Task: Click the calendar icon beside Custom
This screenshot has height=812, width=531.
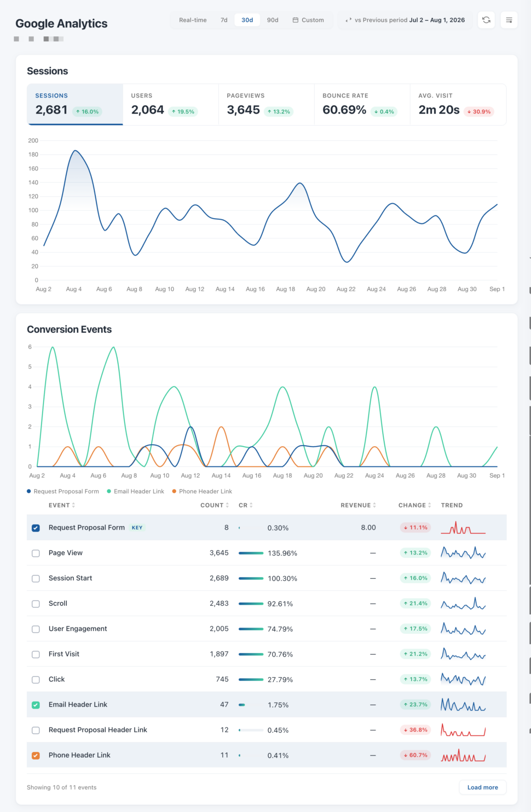Action: [x=296, y=20]
